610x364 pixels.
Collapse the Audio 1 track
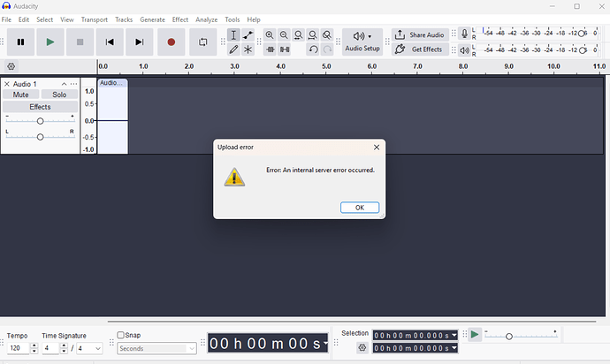click(64, 84)
